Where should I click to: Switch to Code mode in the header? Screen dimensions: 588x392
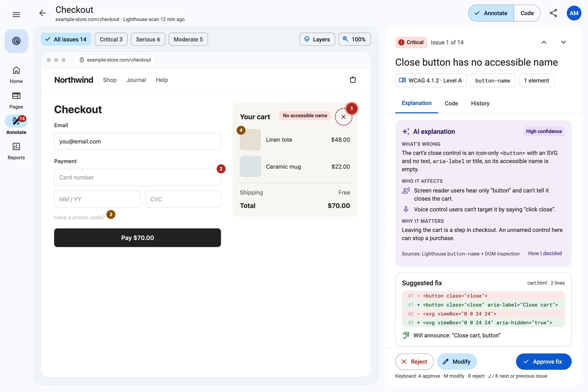pyautogui.click(x=527, y=13)
